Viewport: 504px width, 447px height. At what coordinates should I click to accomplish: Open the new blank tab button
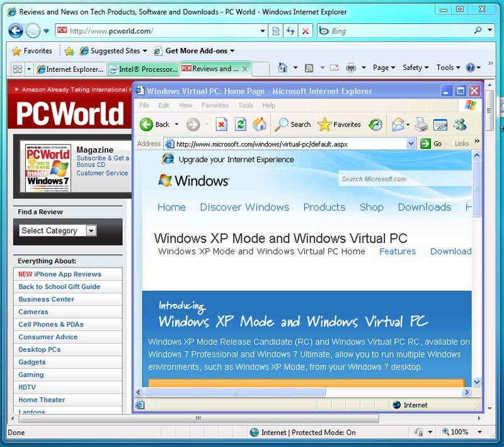261,69
